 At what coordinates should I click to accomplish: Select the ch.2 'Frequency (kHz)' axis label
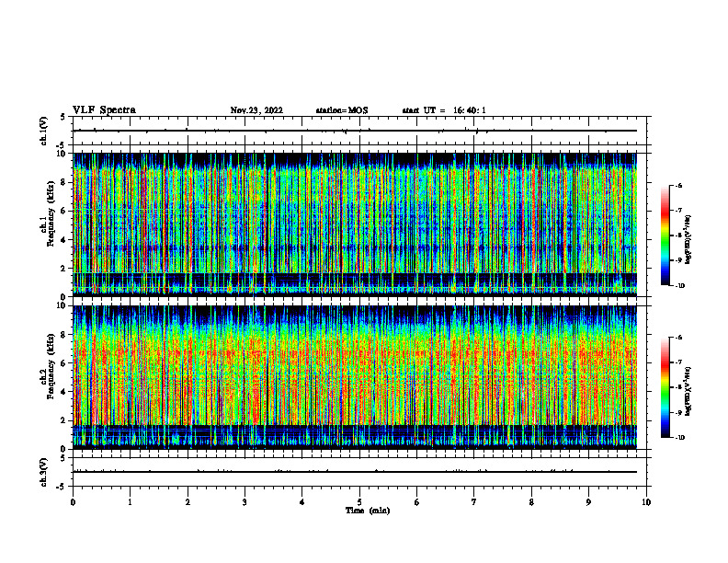[x=51, y=366]
